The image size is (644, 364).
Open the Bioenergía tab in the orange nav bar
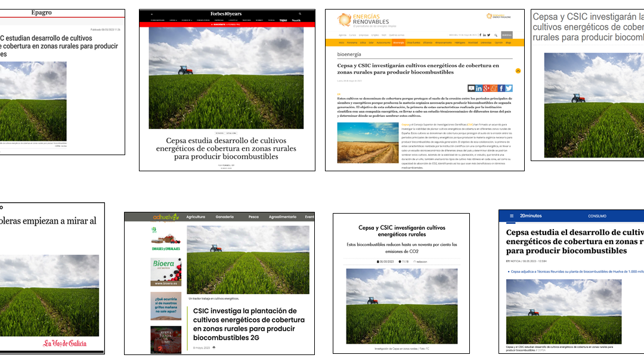[x=398, y=42]
